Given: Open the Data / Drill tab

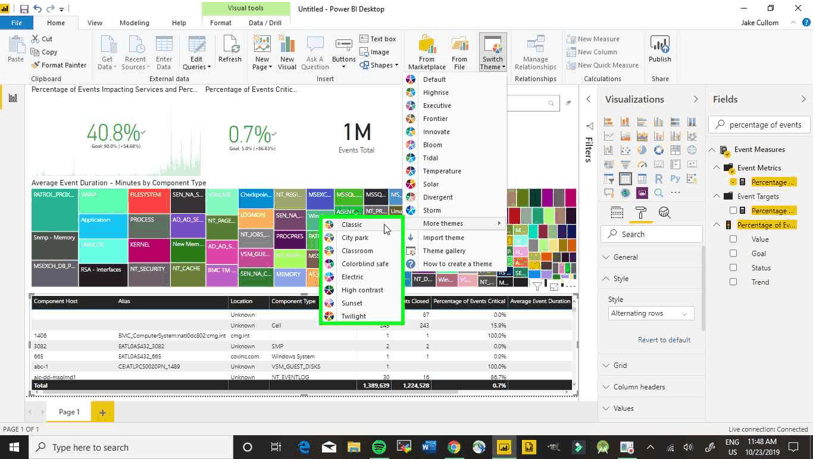Looking at the screenshot, I should (x=265, y=23).
